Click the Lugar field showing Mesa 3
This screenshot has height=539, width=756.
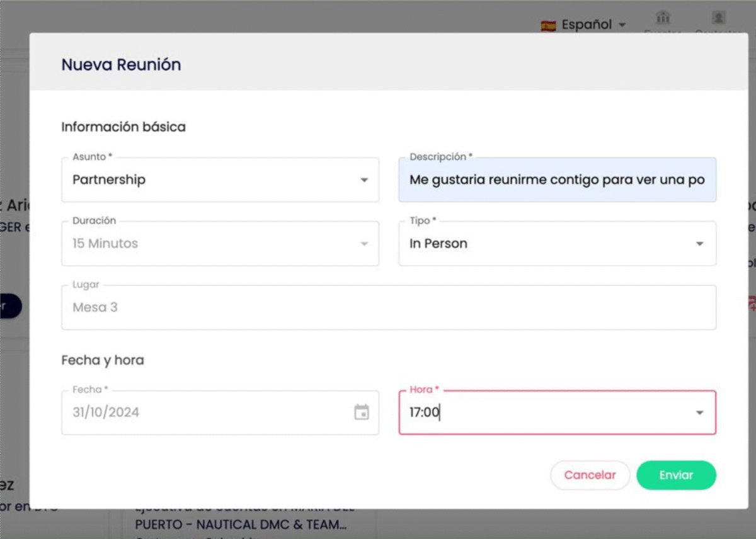[388, 307]
